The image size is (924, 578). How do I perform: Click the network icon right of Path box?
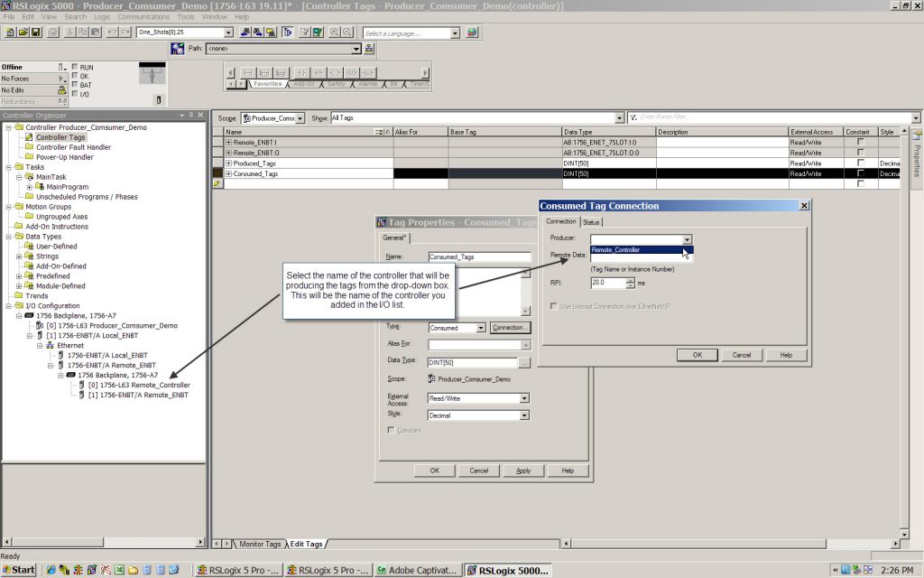pos(369,49)
